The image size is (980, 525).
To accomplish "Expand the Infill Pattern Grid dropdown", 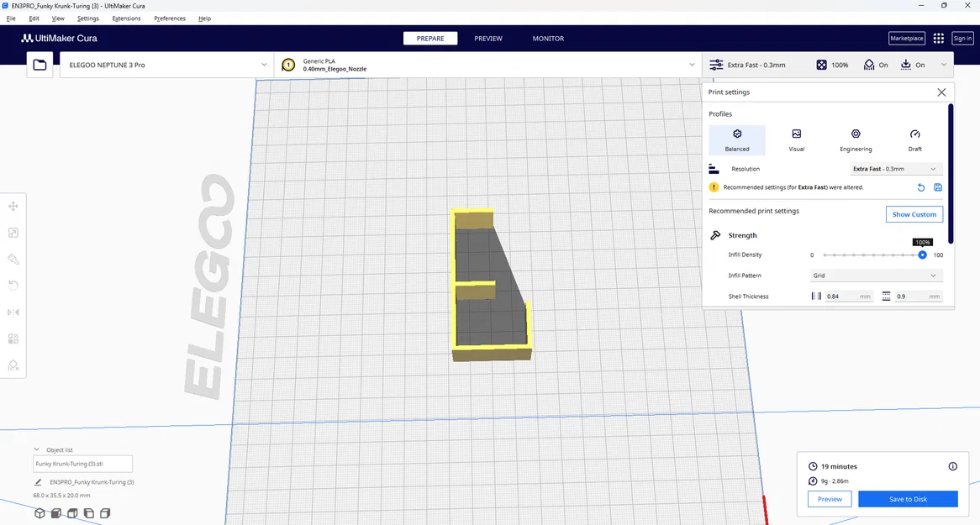I will [x=876, y=276].
